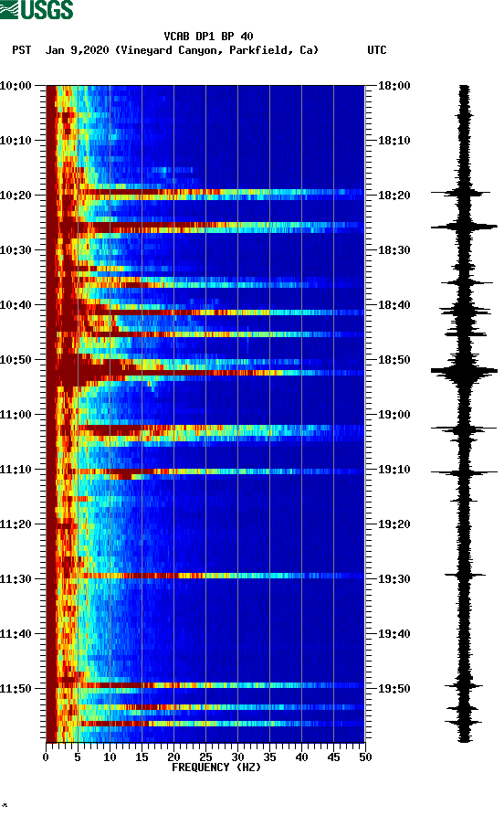The image size is (504, 815).
Task: Click the 'UTC' timezone label
Action: pos(377,50)
